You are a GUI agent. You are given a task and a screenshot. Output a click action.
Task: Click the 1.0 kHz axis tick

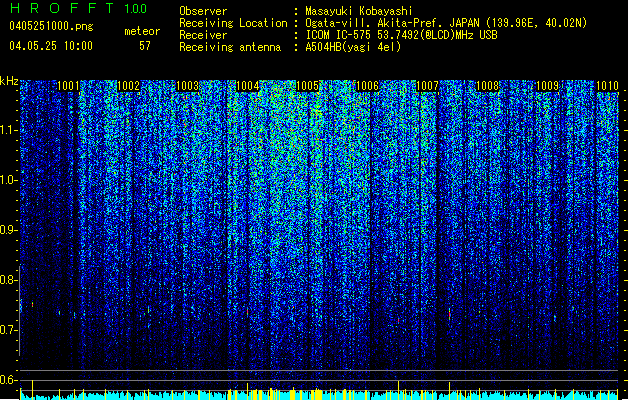point(9,180)
